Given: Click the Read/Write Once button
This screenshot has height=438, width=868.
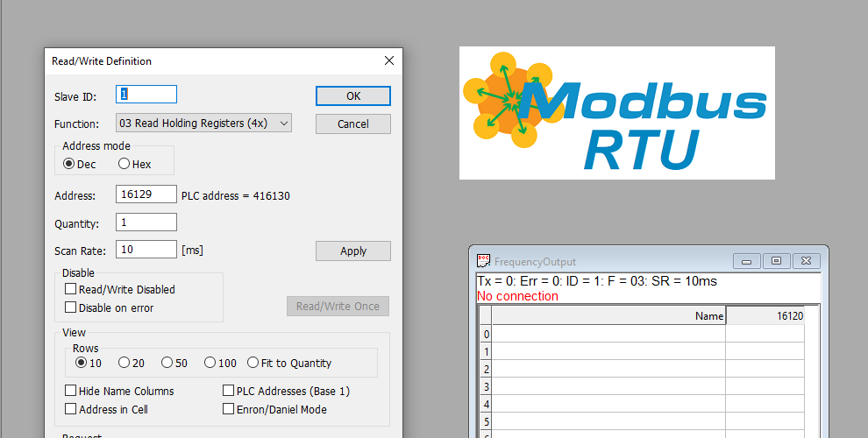Looking at the screenshot, I should pyautogui.click(x=338, y=307).
